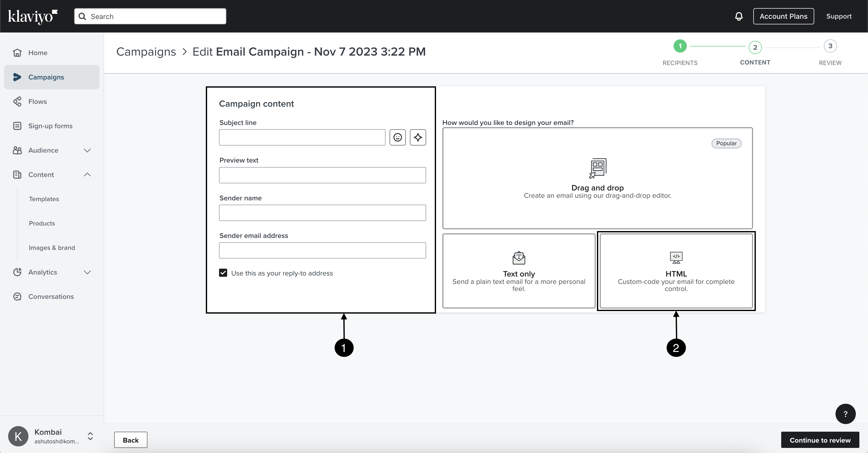
Task: Click the Content document icon
Action: coord(17,175)
